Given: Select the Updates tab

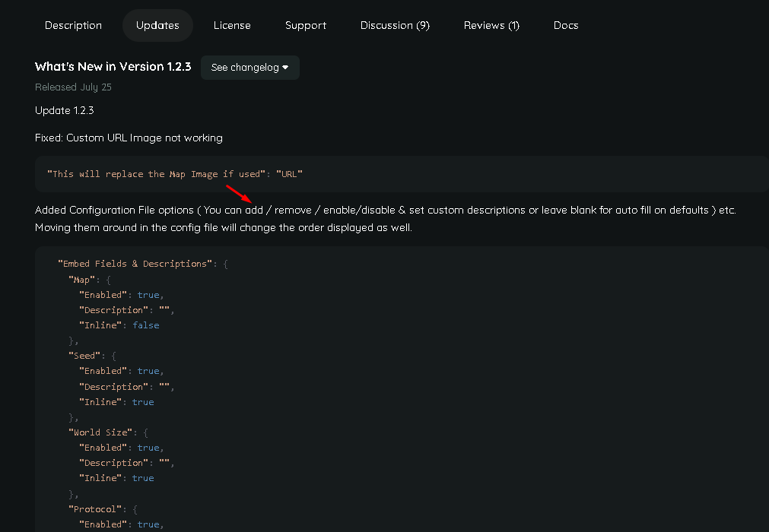Looking at the screenshot, I should click(x=157, y=25).
